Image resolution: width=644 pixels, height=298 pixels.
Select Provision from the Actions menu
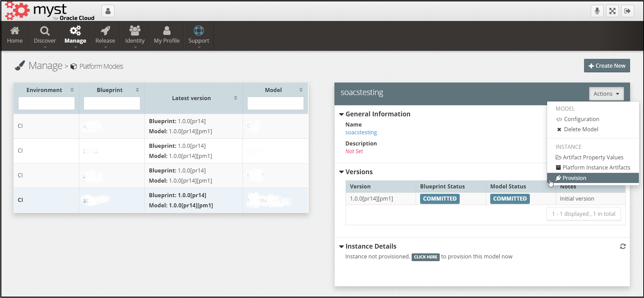point(574,178)
